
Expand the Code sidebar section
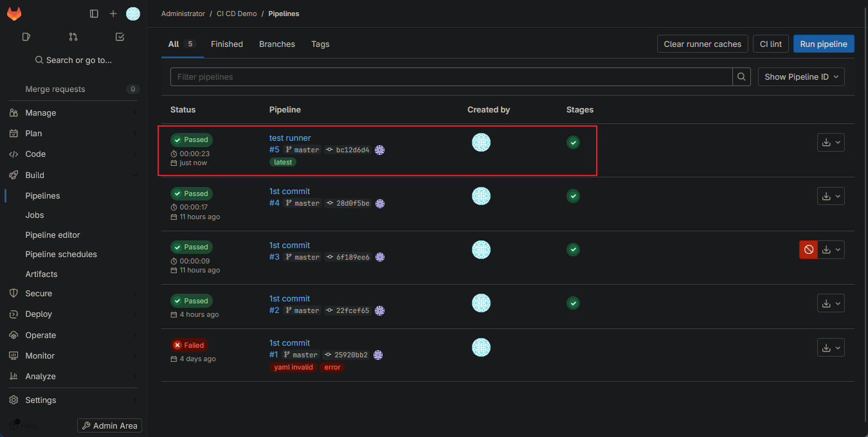[73, 154]
